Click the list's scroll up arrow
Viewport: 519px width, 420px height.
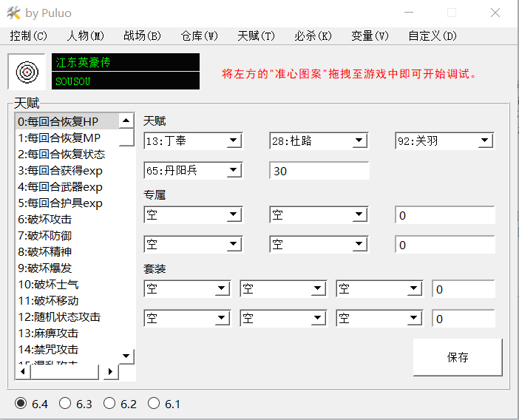[126, 121]
